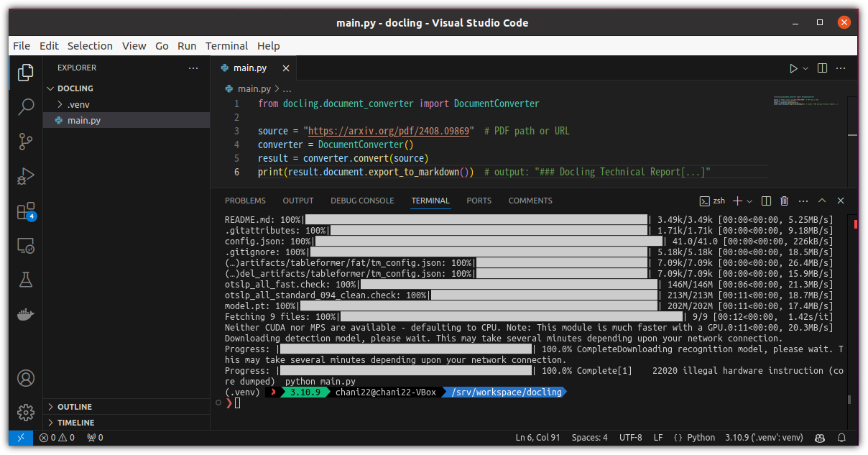Expand the .venv folder
The width and height of the screenshot is (868, 455).
(x=126, y=104)
